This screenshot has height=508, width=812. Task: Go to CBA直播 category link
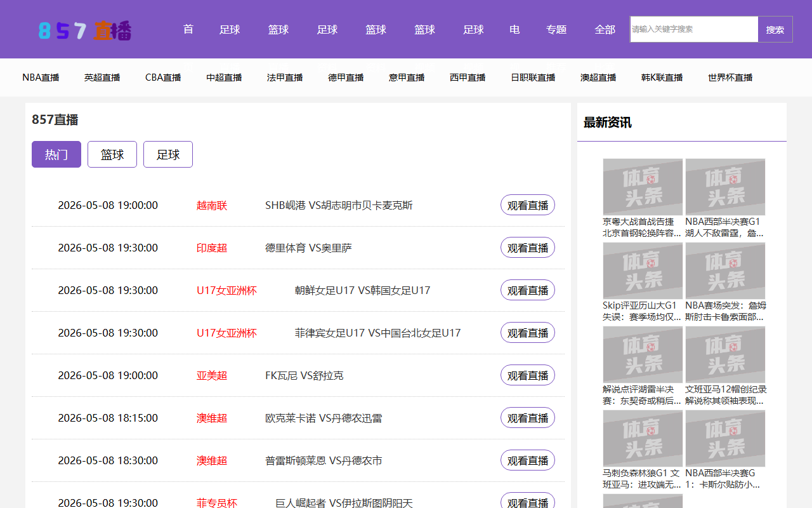pyautogui.click(x=163, y=77)
